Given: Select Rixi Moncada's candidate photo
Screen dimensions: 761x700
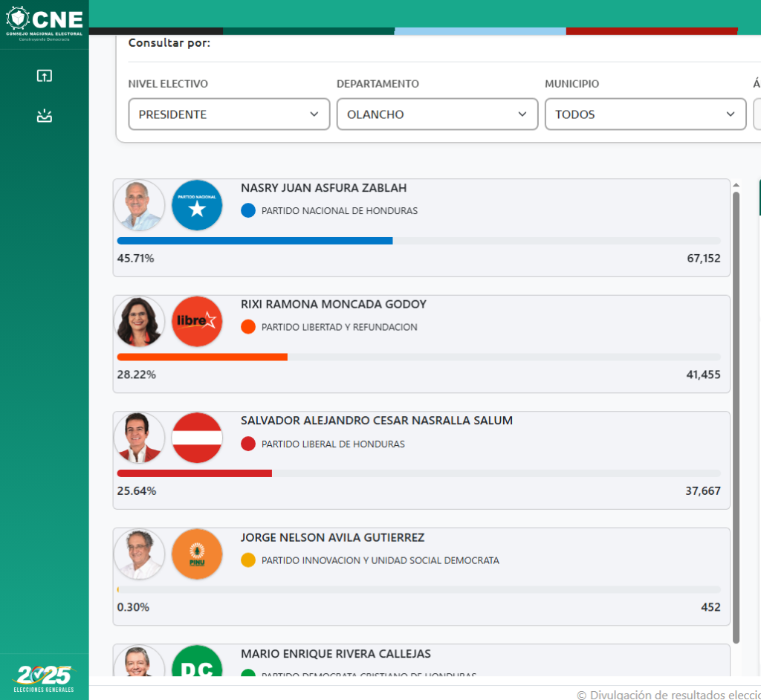Looking at the screenshot, I should click(x=139, y=321).
